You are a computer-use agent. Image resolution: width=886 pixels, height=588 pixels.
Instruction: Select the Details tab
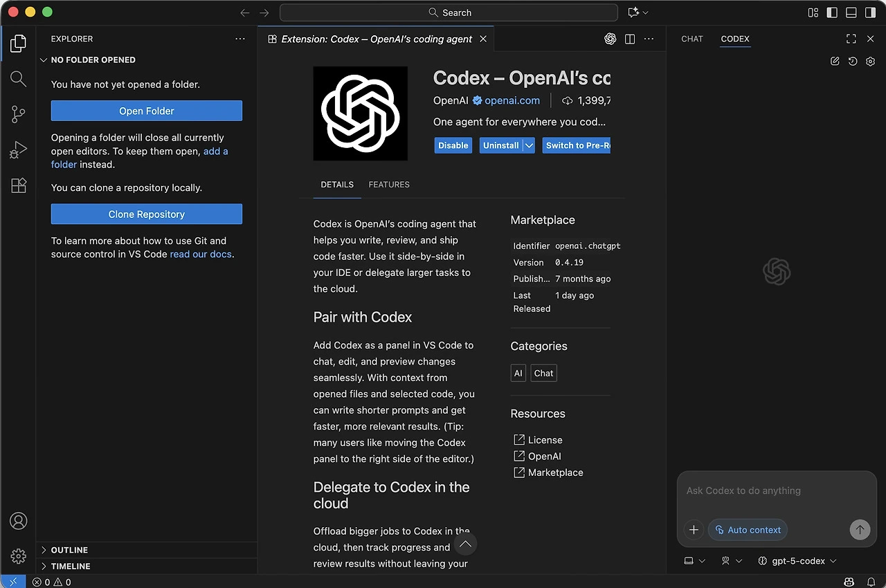[337, 185]
